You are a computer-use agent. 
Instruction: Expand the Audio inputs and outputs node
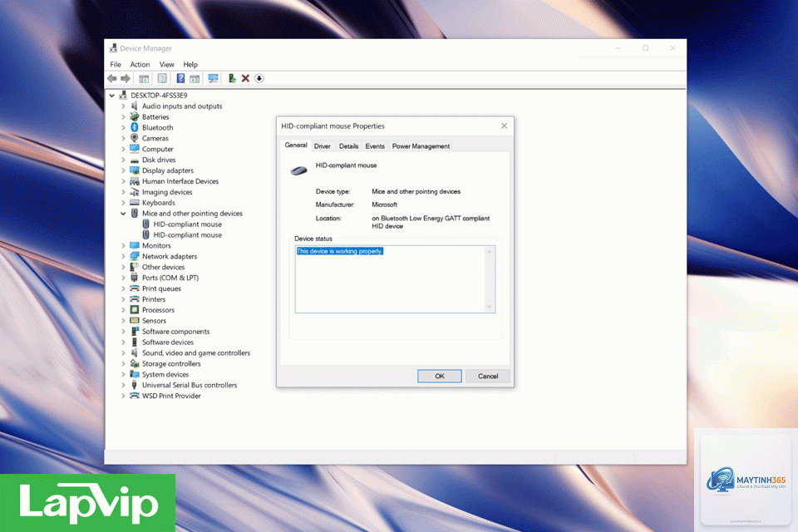tap(123, 106)
